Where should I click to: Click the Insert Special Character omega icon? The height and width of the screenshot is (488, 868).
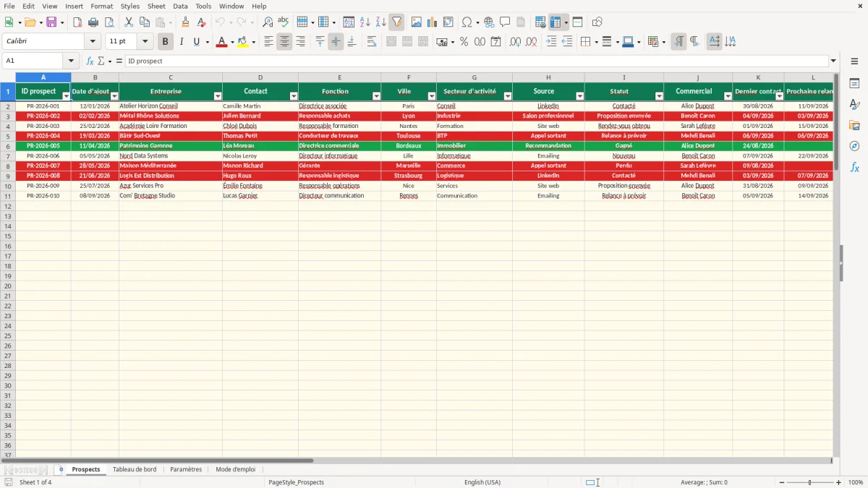(467, 22)
